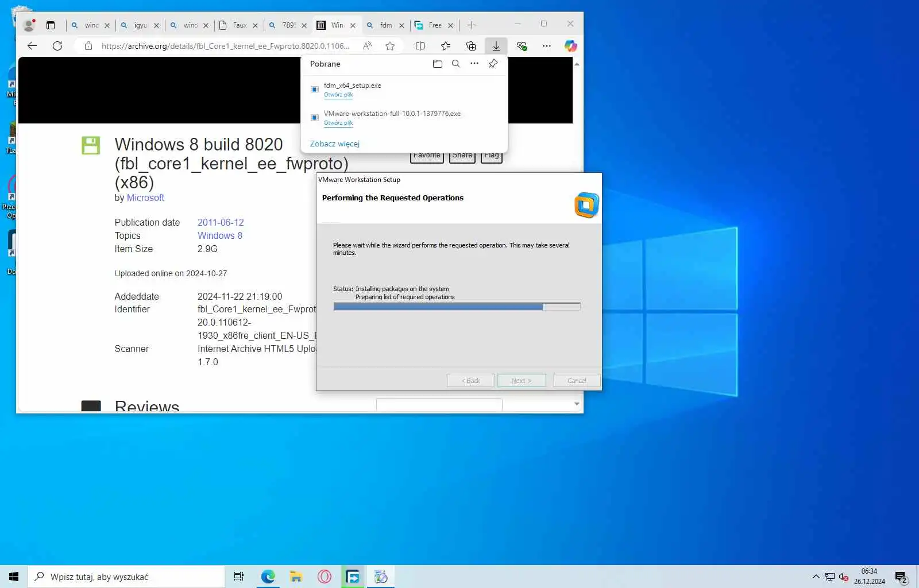Focus the Edge address bar URL
Viewport: 919px width, 588px height.
coord(225,46)
